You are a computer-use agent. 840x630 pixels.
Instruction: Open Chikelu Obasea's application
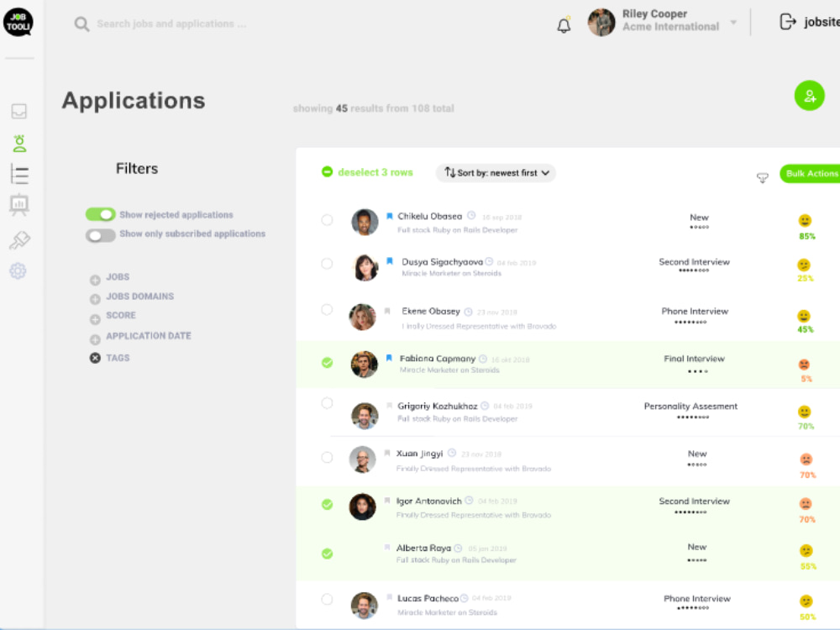[429, 216]
